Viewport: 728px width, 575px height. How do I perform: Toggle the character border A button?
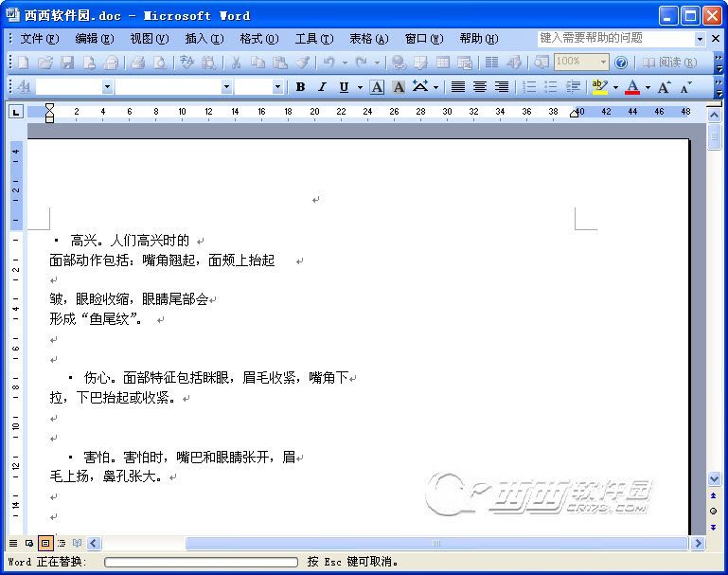pos(377,86)
